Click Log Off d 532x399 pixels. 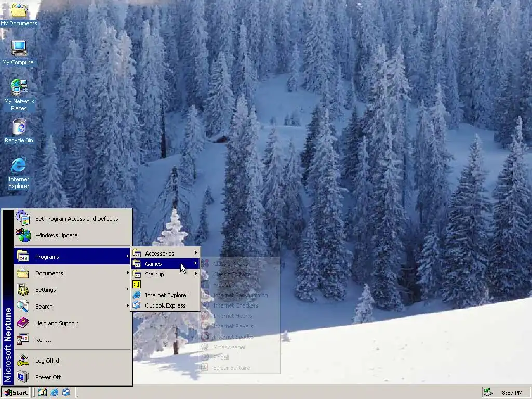(x=72, y=361)
